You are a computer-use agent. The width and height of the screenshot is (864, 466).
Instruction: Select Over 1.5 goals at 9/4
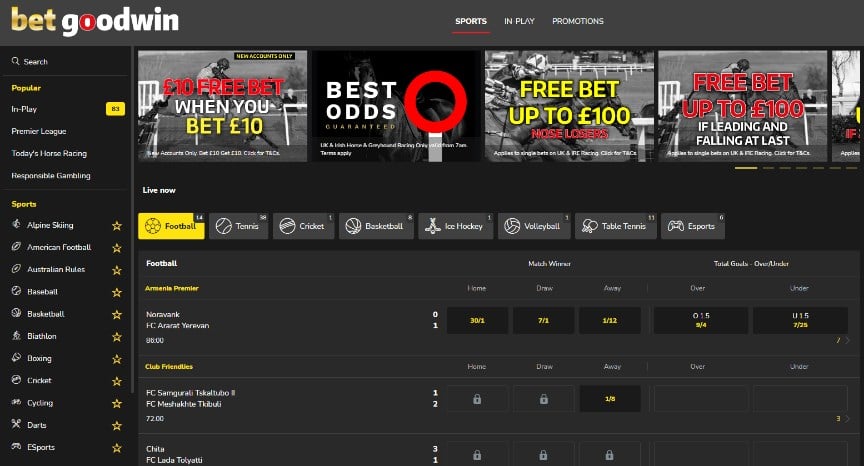tap(701, 321)
